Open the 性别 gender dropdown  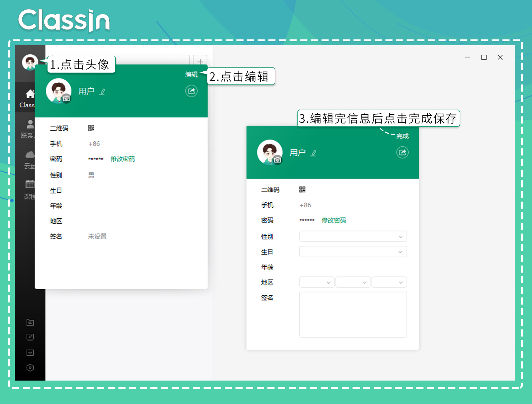point(353,236)
